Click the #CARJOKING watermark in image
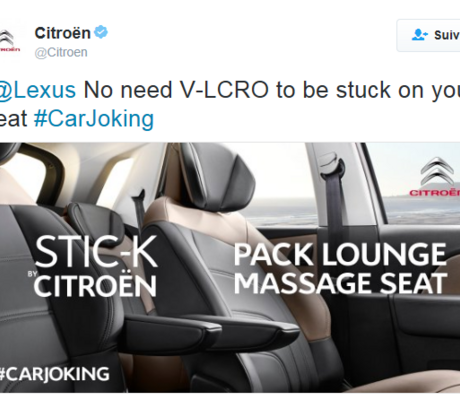The image size is (460, 400). tap(55, 374)
